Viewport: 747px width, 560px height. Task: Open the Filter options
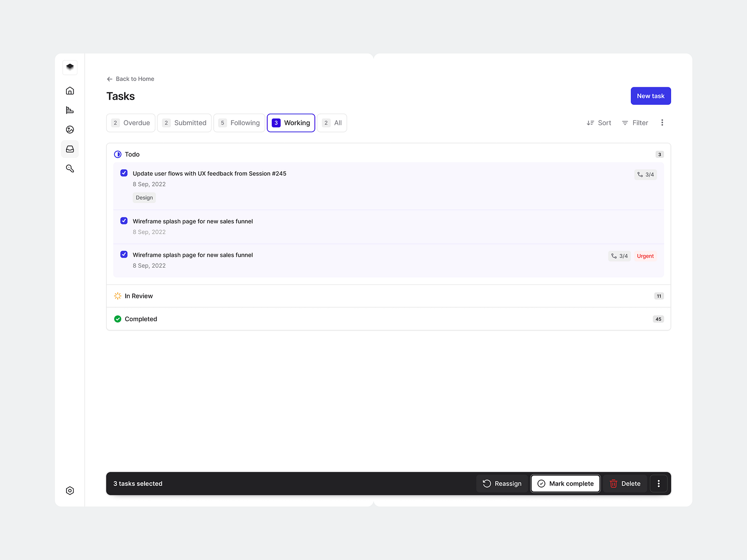click(x=635, y=123)
